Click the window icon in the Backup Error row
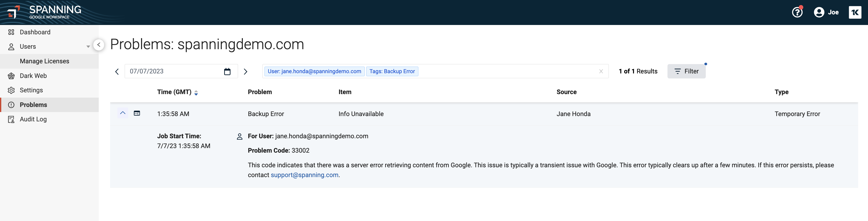The height and width of the screenshot is (221, 868). point(137,113)
